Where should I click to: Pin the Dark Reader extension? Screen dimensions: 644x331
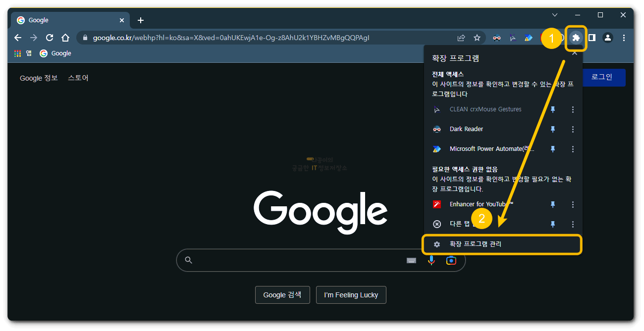coord(553,129)
